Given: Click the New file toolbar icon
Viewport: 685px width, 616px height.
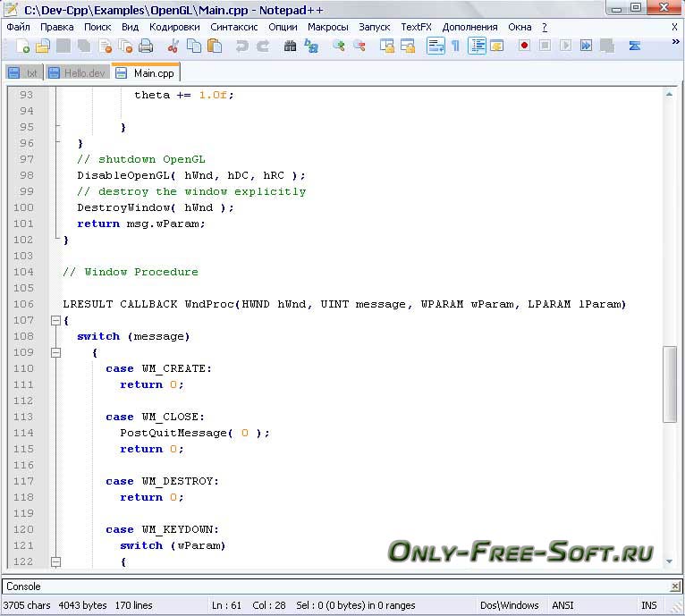Looking at the screenshot, I should coord(22,46).
